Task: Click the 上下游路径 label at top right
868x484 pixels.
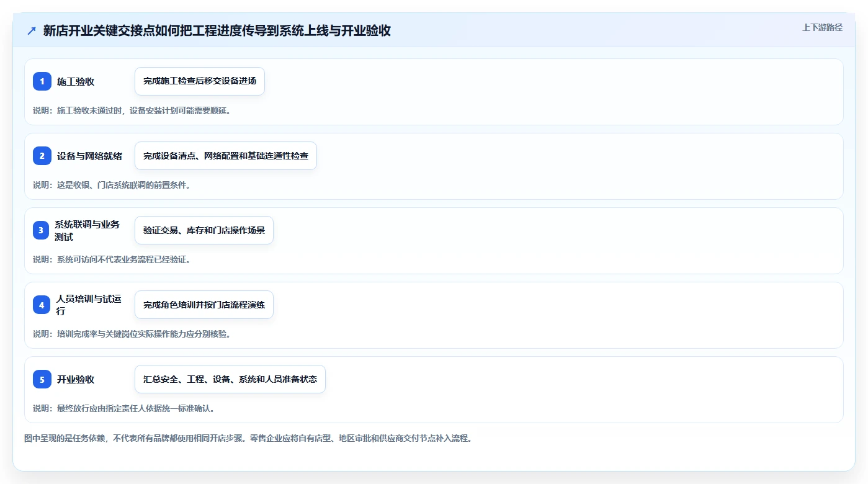Action: pos(822,27)
